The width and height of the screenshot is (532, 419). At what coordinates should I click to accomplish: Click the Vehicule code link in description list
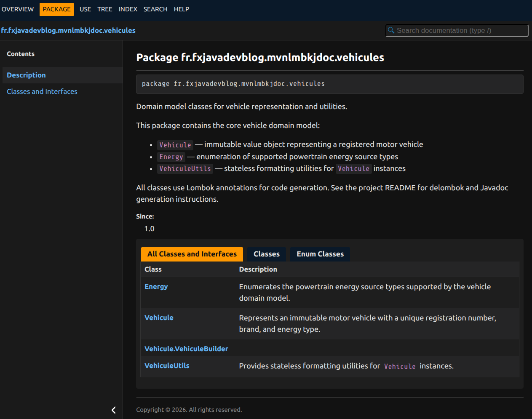[175, 145]
